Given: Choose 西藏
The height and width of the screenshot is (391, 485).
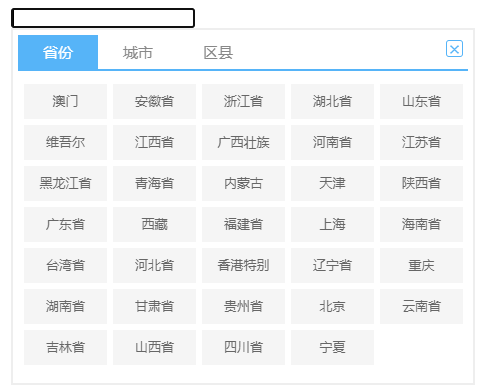Looking at the screenshot, I should pyautogui.click(x=154, y=224).
